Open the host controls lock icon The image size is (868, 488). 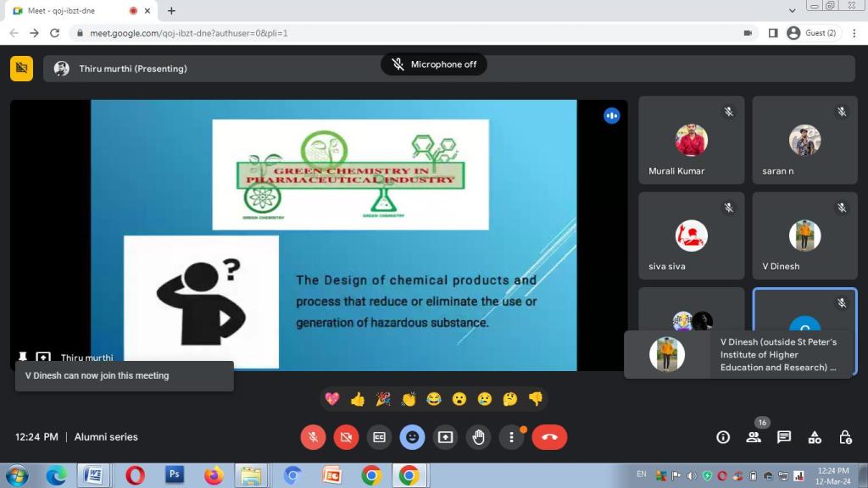coord(845,437)
